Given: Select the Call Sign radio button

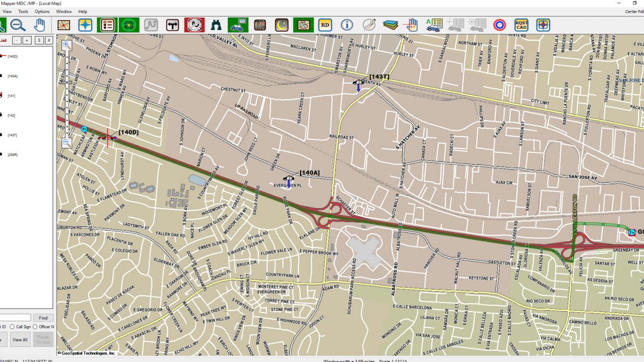Looking at the screenshot, I should pyautogui.click(x=12, y=327).
